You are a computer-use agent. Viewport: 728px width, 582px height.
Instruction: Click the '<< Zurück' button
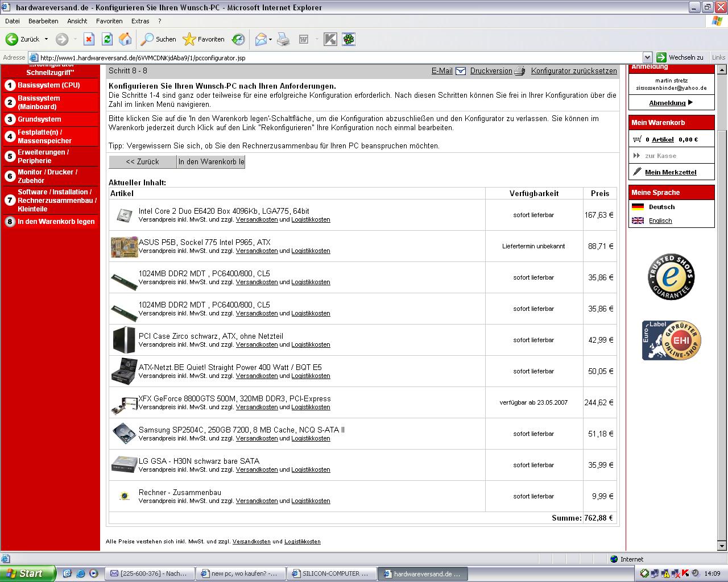pyautogui.click(x=143, y=161)
